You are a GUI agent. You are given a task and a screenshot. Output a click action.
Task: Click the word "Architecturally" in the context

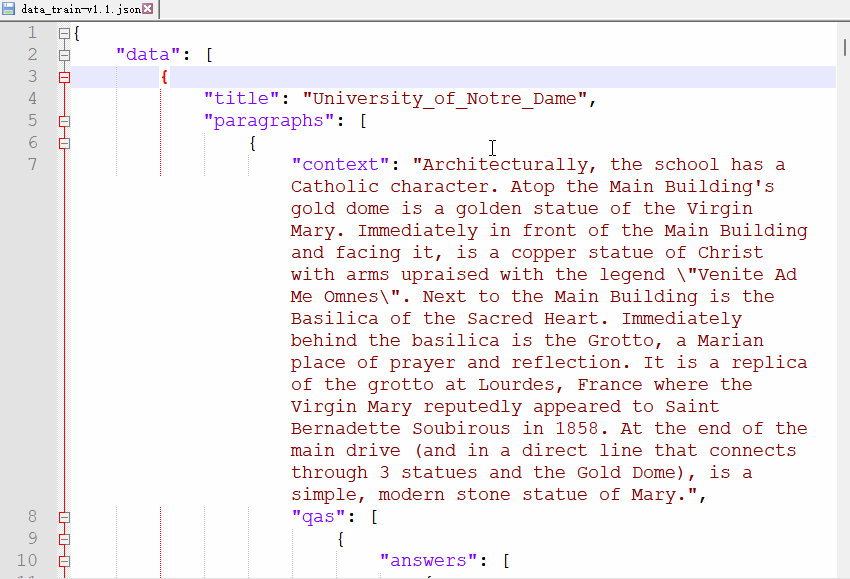[x=505, y=165]
